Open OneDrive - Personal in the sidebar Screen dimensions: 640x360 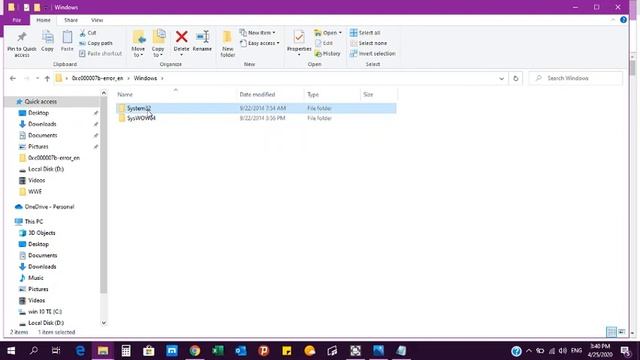point(49,207)
